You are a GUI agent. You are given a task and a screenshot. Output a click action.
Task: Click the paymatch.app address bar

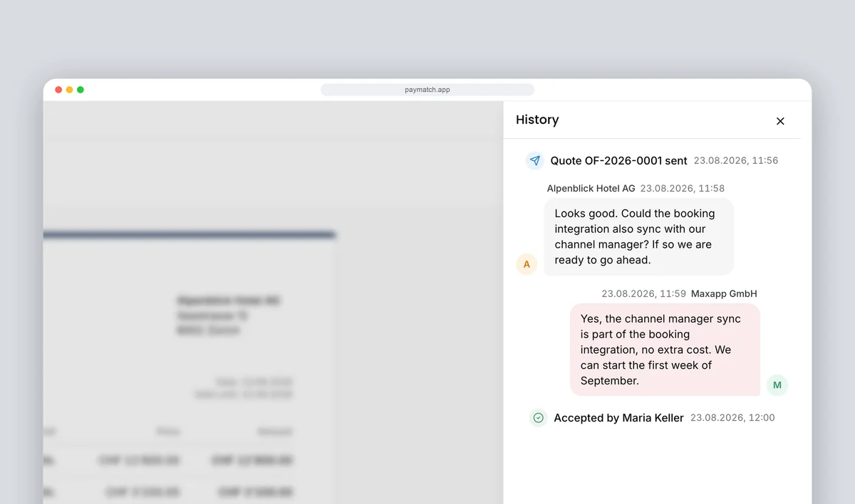(x=427, y=90)
